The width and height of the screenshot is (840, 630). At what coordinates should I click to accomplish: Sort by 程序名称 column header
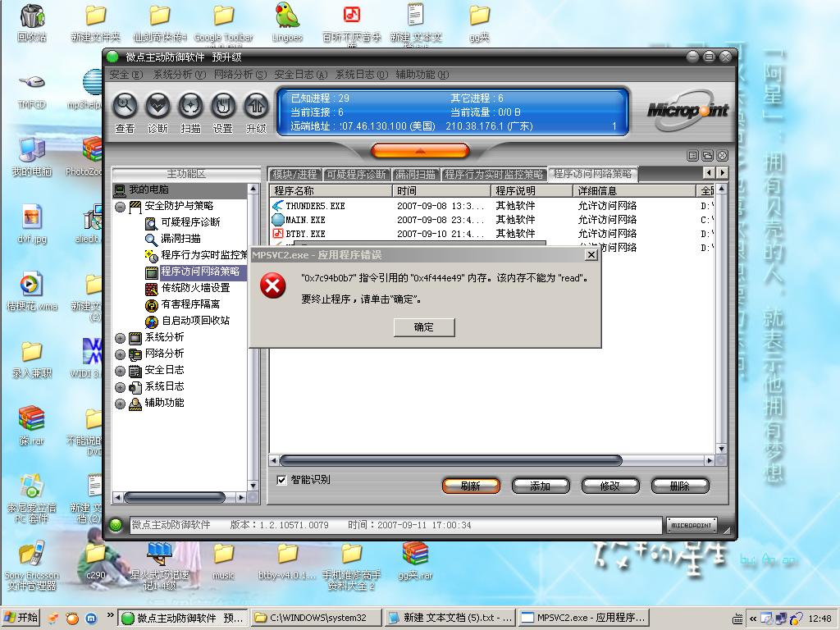click(x=331, y=190)
